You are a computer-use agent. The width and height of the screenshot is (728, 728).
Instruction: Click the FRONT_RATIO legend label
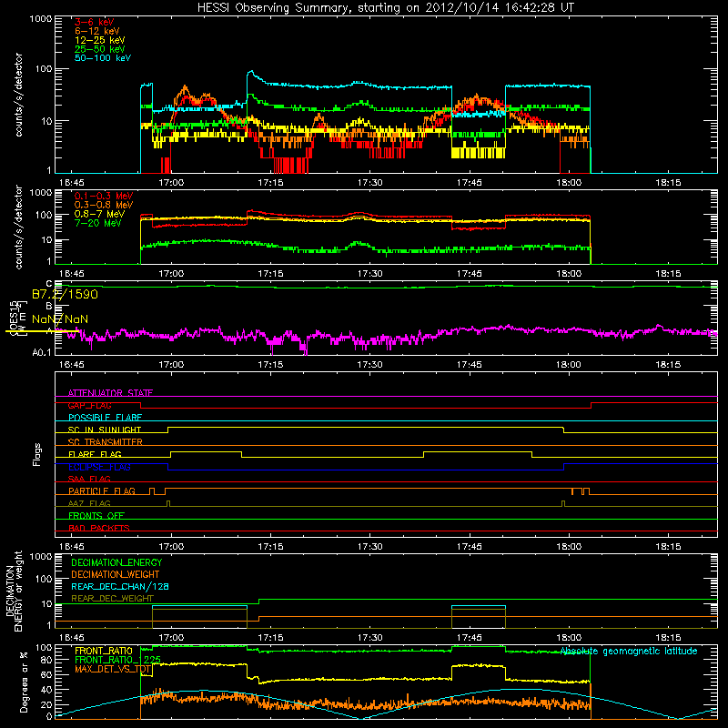[104, 651]
